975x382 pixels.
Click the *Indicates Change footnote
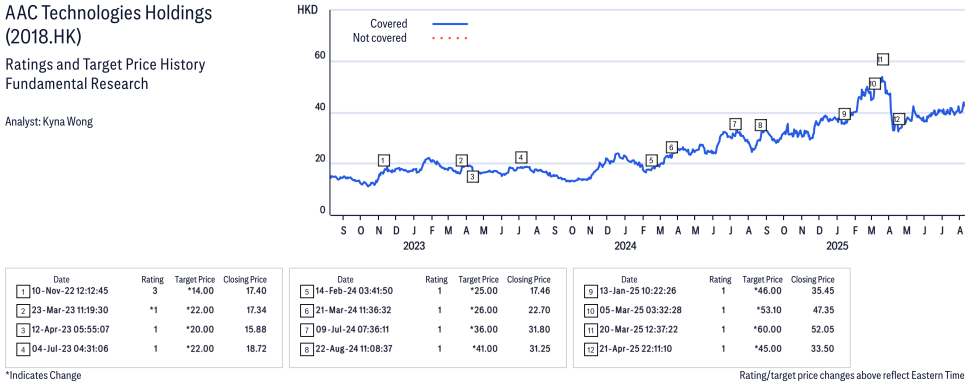click(x=43, y=375)
